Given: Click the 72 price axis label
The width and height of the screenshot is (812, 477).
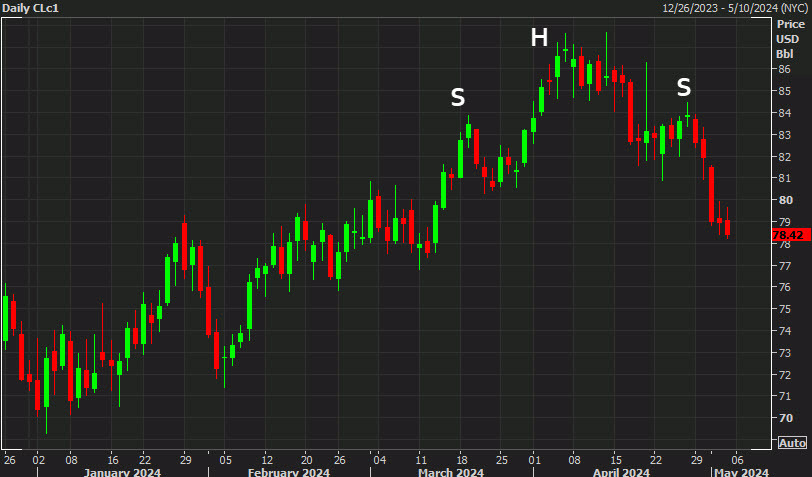Looking at the screenshot, I should pyautogui.click(x=784, y=374).
